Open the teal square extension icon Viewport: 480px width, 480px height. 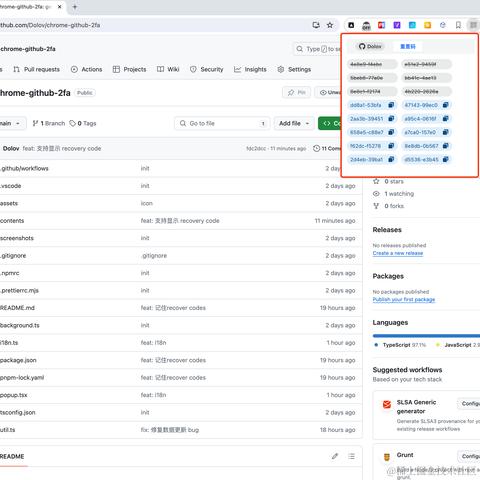[412, 25]
